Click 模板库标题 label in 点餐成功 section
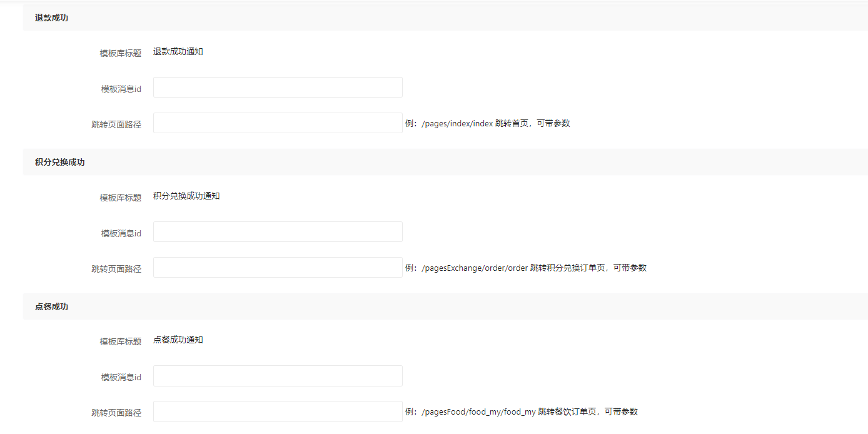Screen dimensions: 868x434 (121, 342)
